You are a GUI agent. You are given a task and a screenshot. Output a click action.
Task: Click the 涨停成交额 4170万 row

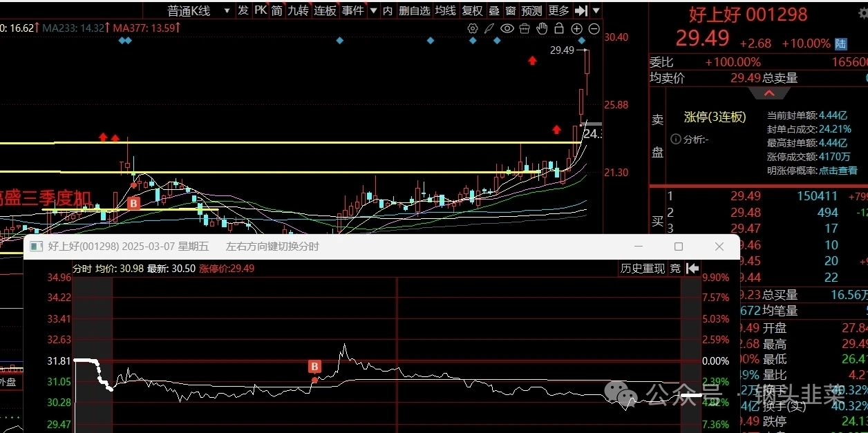click(x=809, y=157)
